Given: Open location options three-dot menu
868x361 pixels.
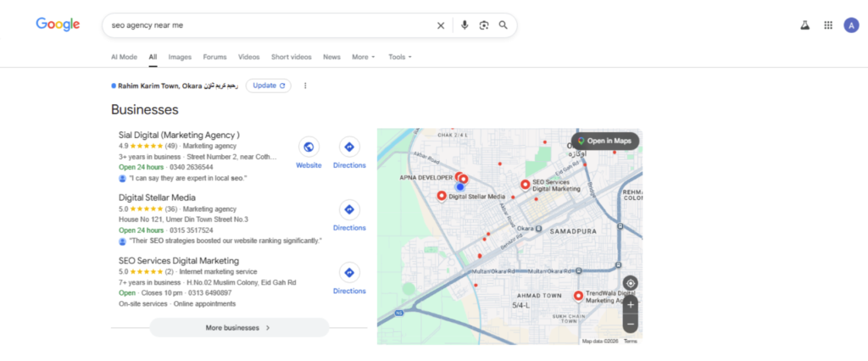Looking at the screenshot, I should point(305,86).
